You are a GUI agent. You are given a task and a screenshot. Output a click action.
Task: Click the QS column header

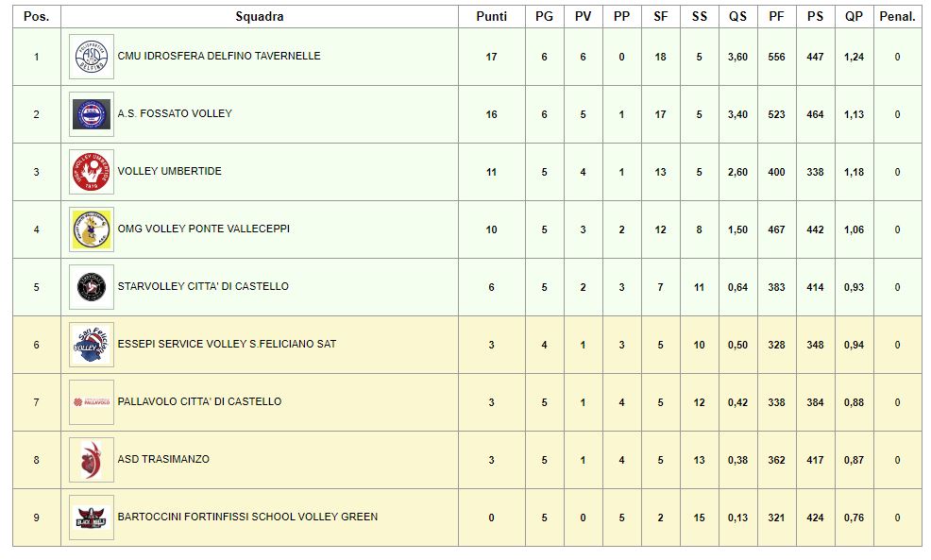click(x=738, y=17)
